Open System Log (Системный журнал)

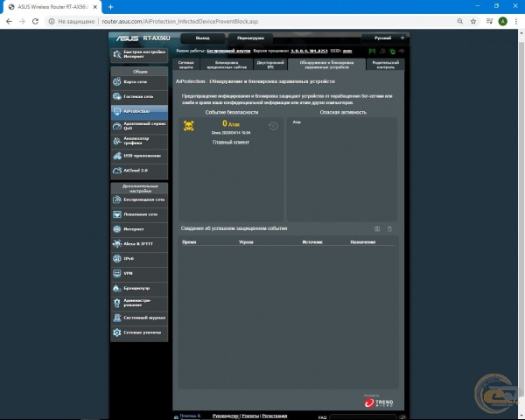(139, 318)
